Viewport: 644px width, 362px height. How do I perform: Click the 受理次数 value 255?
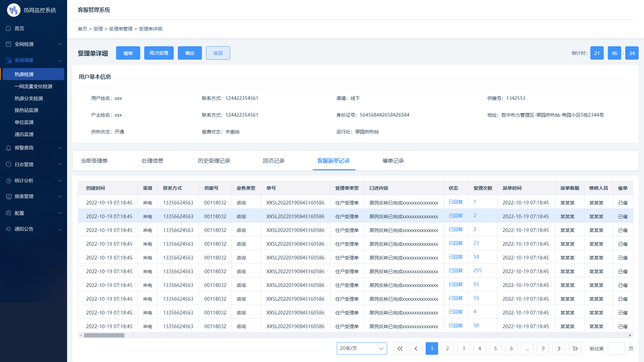click(x=478, y=270)
